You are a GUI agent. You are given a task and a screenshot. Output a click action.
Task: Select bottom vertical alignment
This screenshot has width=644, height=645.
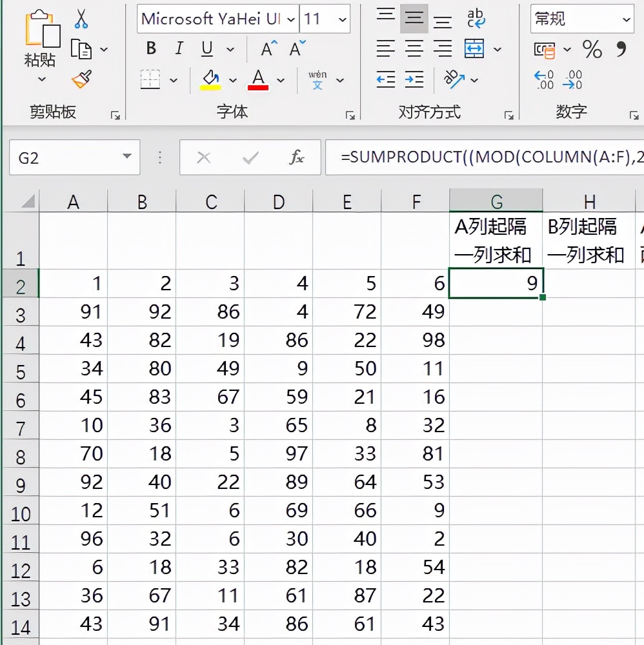point(443,21)
